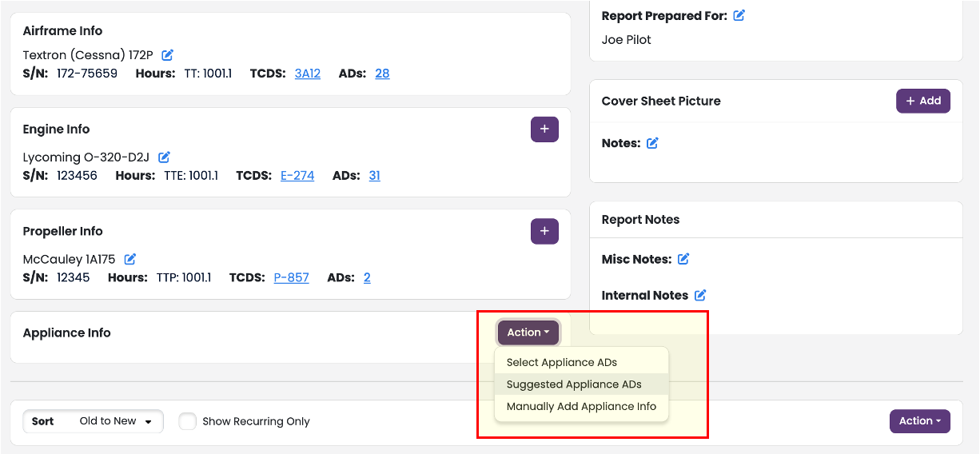Open propeller TCDS link P-857
The height and width of the screenshot is (454, 980).
(291, 277)
